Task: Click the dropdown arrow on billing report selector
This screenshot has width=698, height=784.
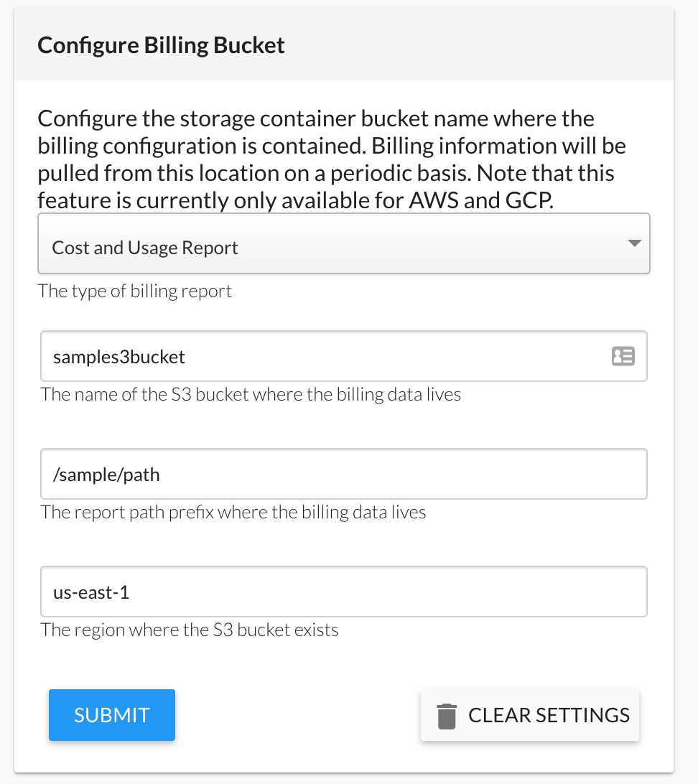Action: click(x=633, y=243)
